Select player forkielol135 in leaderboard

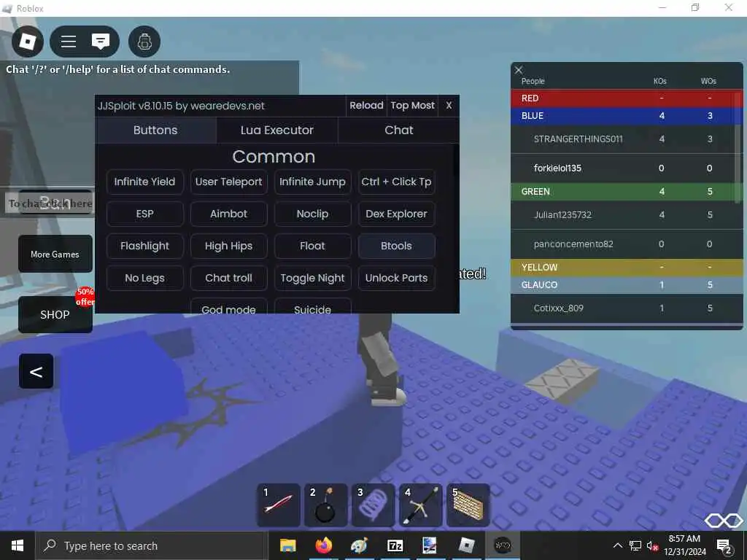click(x=624, y=168)
